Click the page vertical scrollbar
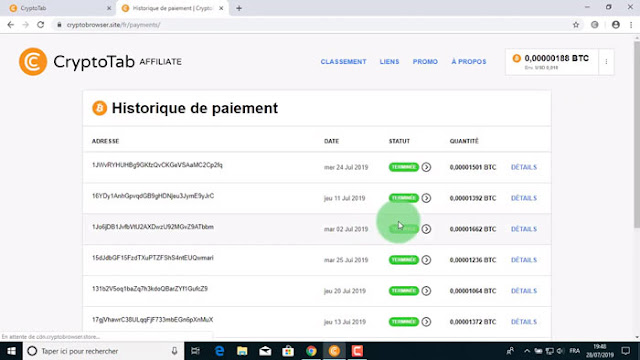The width and height of the screenshot is (640, 360). coord(637,135)
